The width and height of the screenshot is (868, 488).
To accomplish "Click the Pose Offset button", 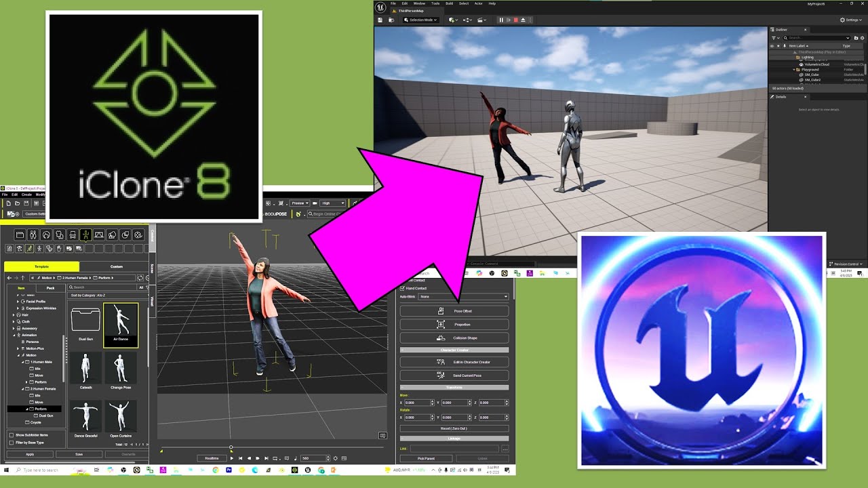I will coord(454,311).
